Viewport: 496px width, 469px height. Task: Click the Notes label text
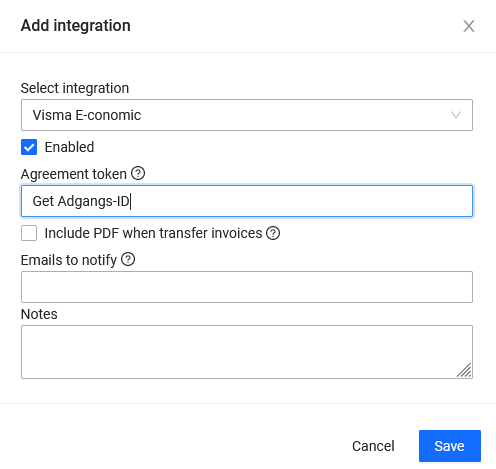coord(39,314)
